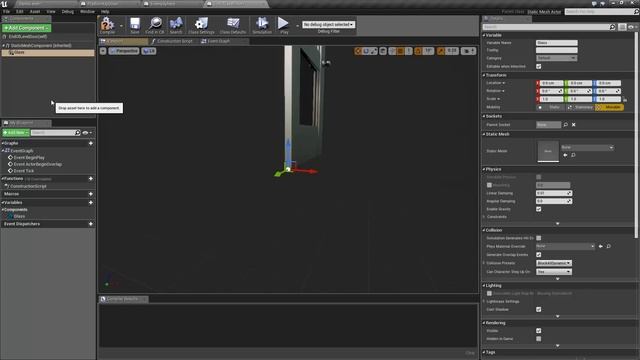The height and width of the screenshot is (360, 640).
Task: Set Mobility to Movable
Action: [x=609, y=107]
